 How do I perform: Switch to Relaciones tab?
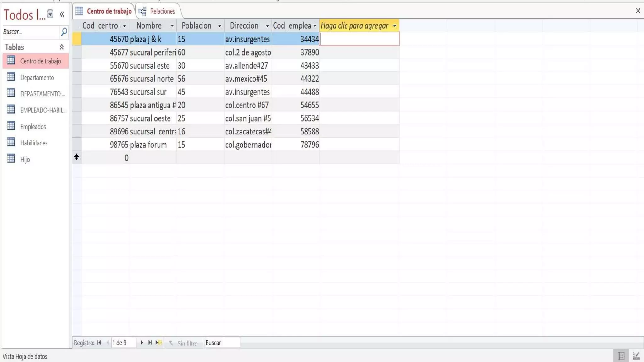(x=158, y=11)
